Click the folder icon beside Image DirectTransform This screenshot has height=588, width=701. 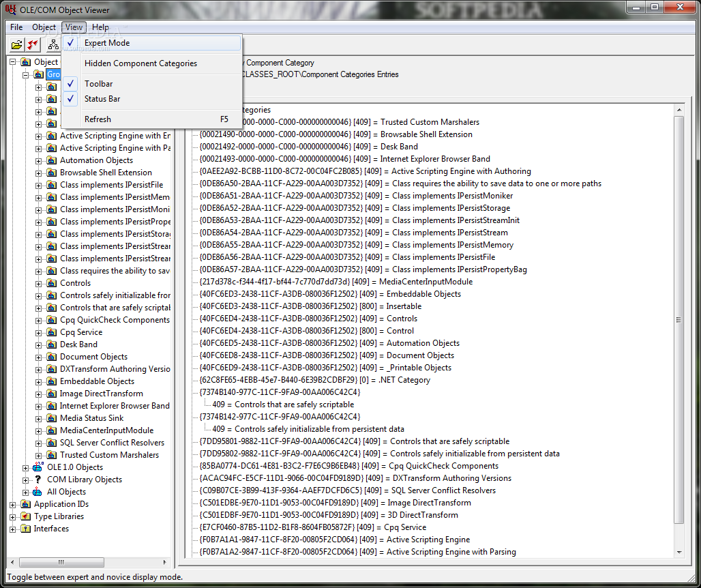coord(52,394)
